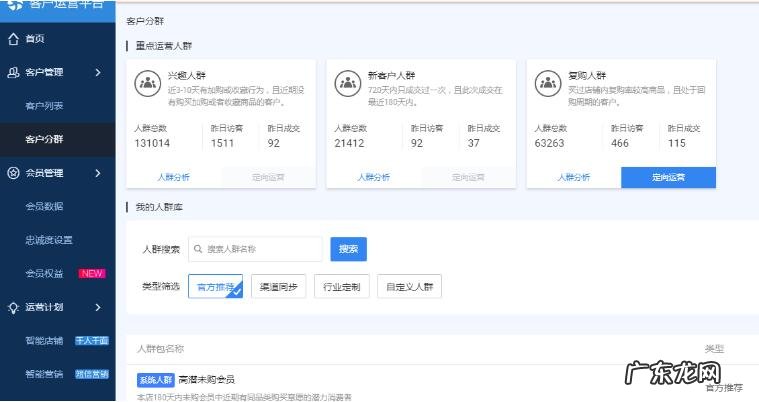Screen dimensions: 759x402
Task: Collapse the 运营计划 menu chevron
Action: tap(98, 308)
